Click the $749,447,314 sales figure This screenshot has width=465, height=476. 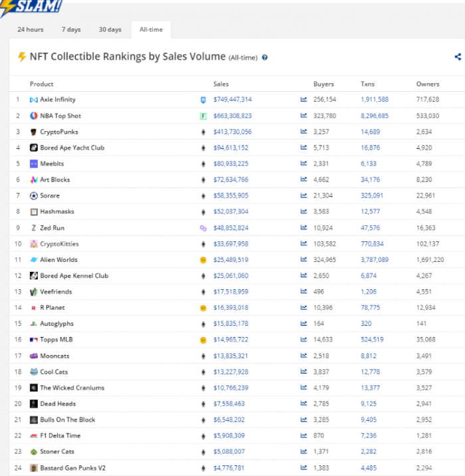232,99
